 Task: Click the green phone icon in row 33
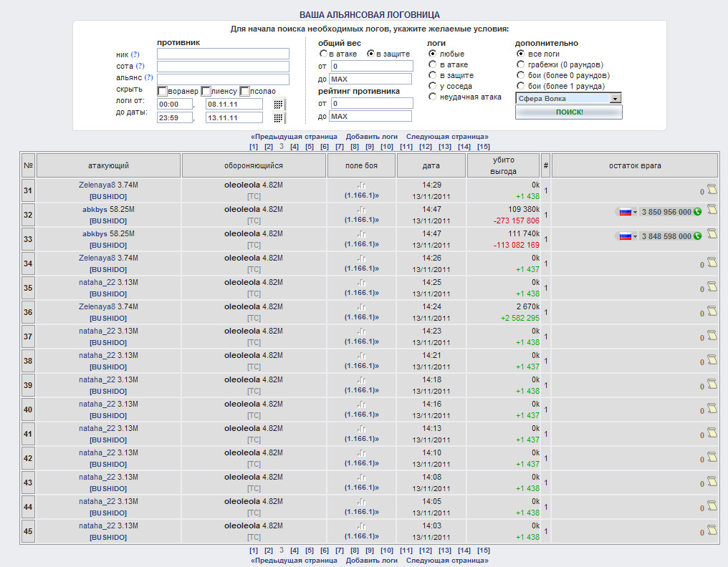coord(697,236)
